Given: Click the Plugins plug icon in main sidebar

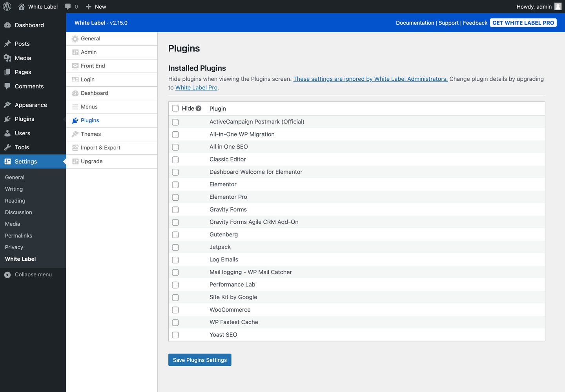Looking at the screenshot, I should (7, 119).
